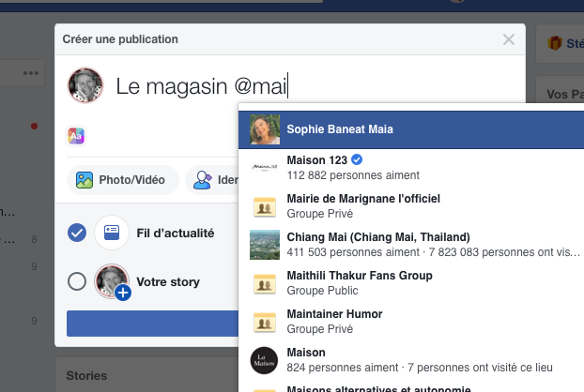The height and width of the screenshot is (392, 584).
Task: Click the profile avatar in the composer
Action: point(85,85)
